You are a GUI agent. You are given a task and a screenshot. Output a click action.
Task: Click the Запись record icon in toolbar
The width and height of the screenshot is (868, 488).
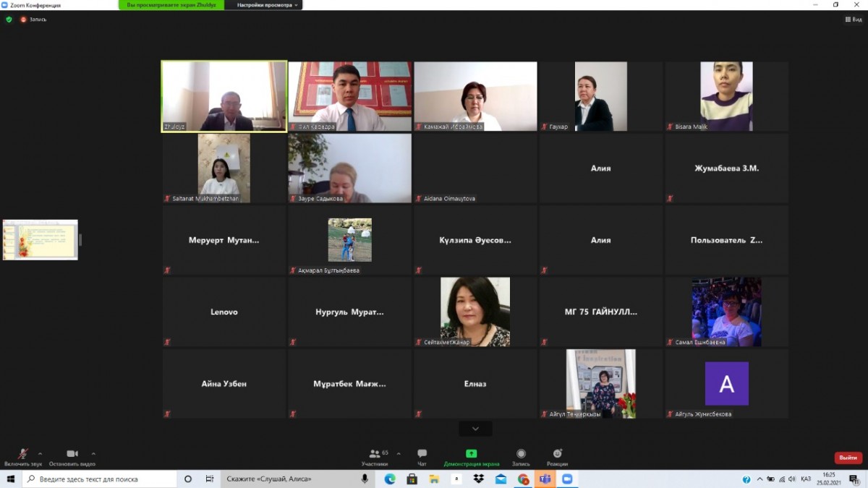(x=521, y=454)
